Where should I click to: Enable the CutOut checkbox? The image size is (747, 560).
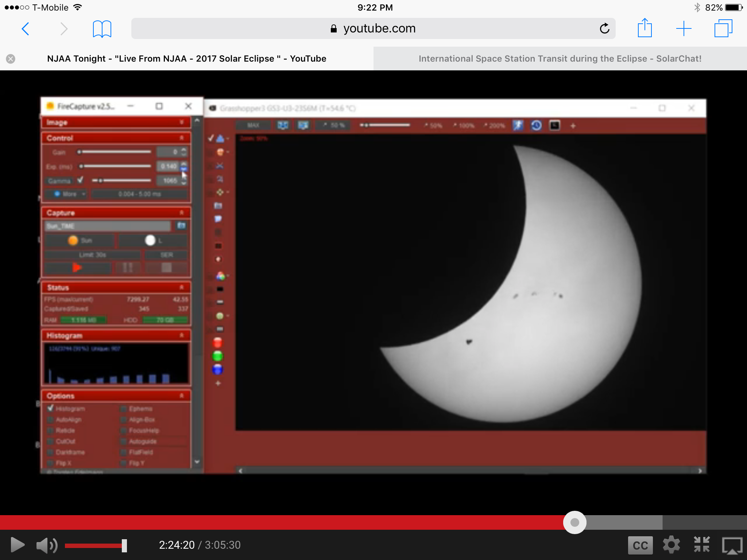(x=51, y=442)
